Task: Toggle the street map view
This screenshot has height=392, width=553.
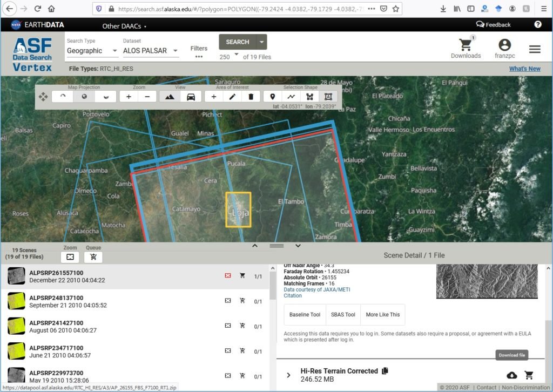Action: click(191, 97)
